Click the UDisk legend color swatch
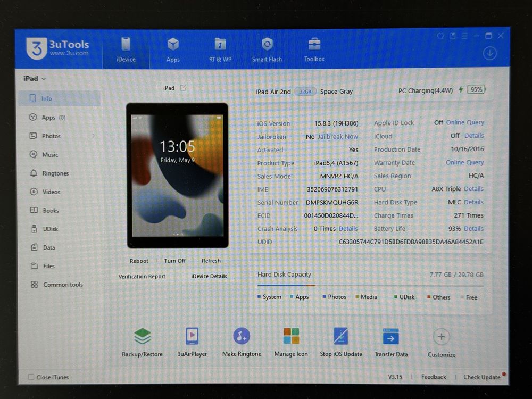The height and width of the screenshot is (399, 532). click(x=396, y=297)
